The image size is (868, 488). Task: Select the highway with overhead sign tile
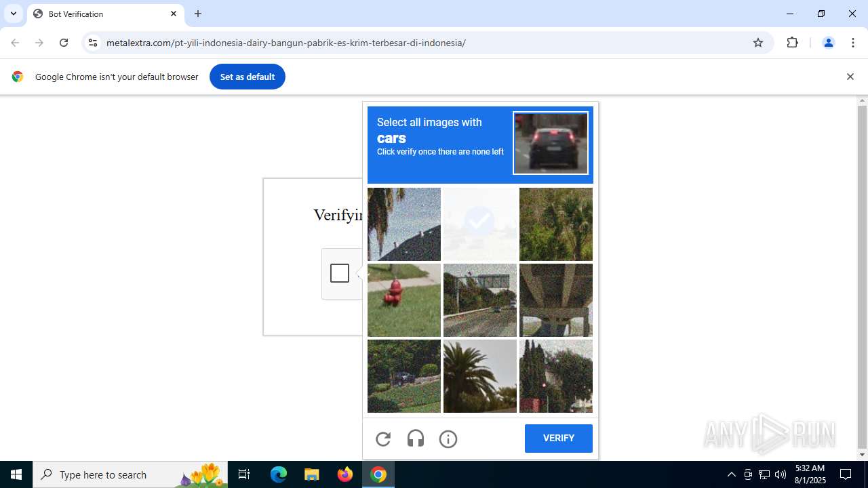tap(480, 300)
